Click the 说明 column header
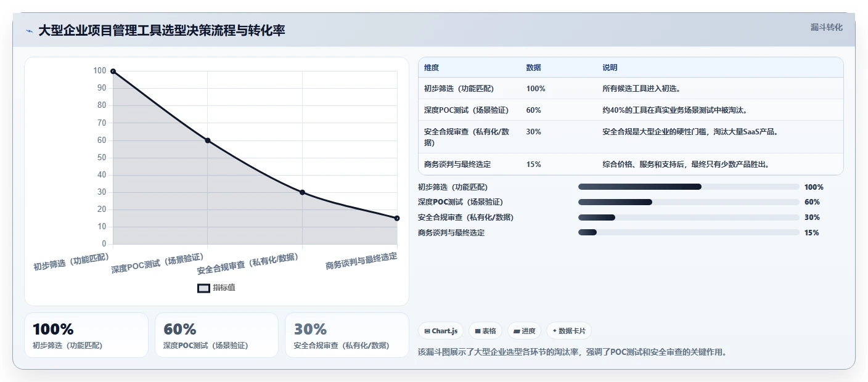 pyautogui.click(x=610, y=68)
